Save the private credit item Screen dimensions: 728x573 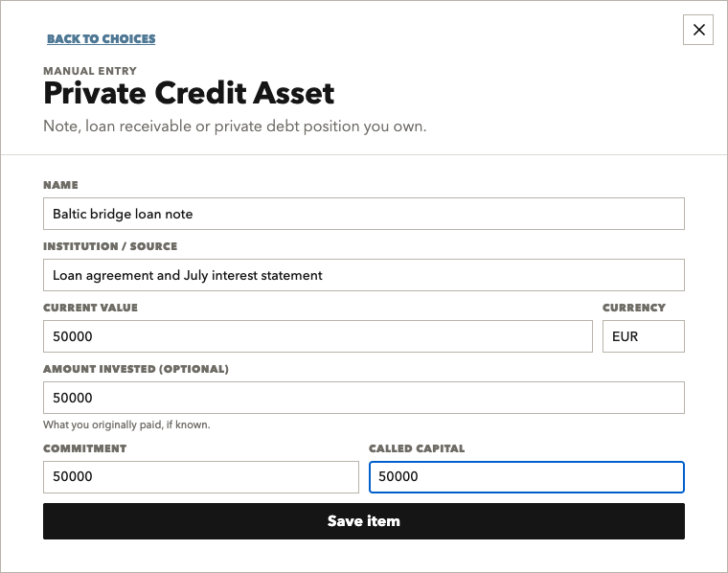tap(364, 521)
